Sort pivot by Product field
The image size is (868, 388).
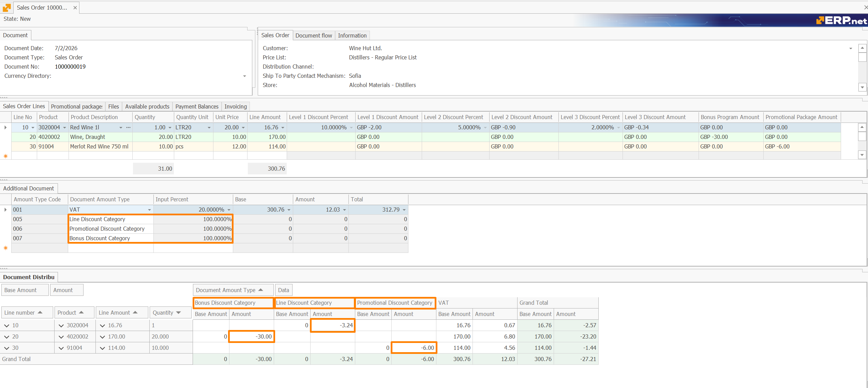(x=74, y=313)
